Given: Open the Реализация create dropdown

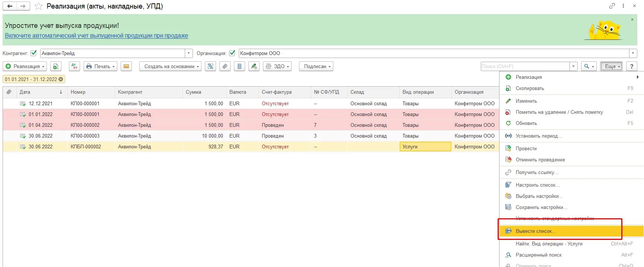Looking at the screenshot, I should pyautogui.click(x=25, y=66).
